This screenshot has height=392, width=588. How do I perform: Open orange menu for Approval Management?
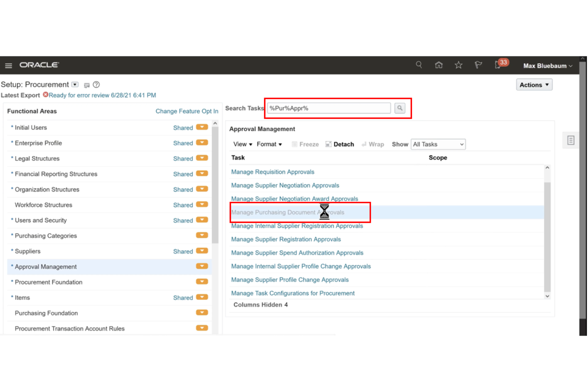pyautogui.click(x=202, y=266)
